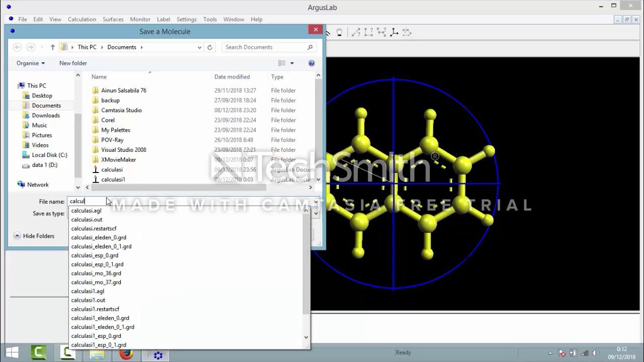644x362 pixels.
Task: Open the Windows Start button
Action: 12,352
